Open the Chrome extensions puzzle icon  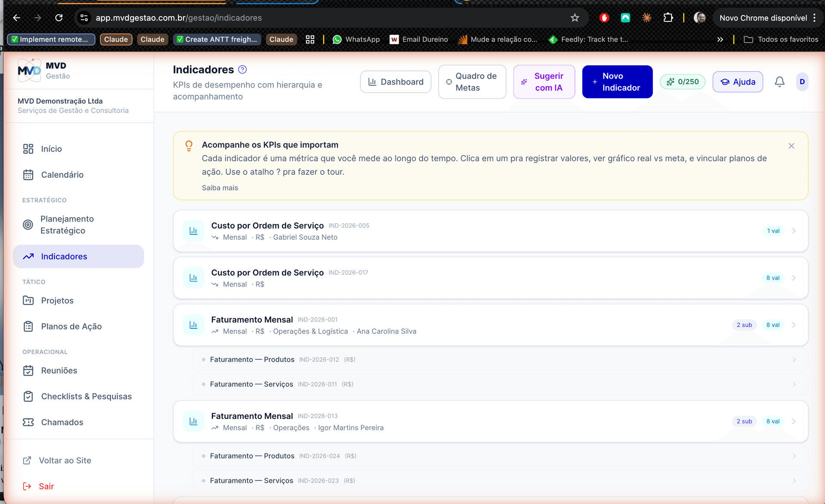[x=668, y=18]
